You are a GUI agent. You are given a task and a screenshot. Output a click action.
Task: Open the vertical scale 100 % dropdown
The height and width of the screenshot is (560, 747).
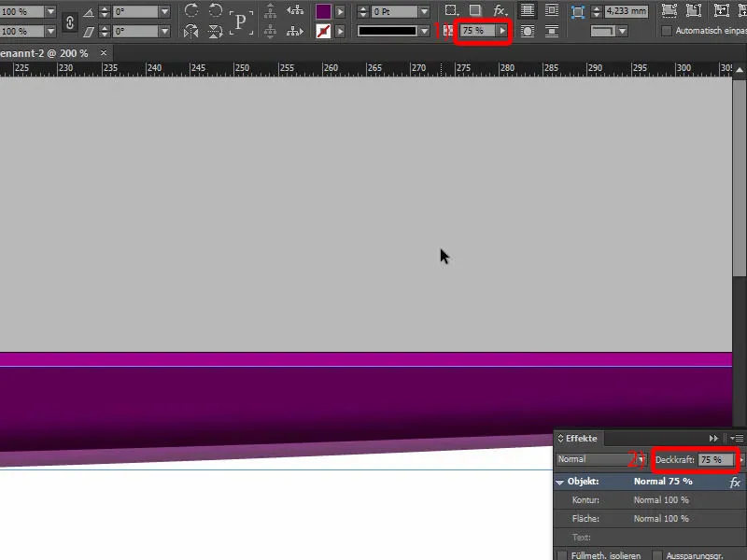click(50, 32)
